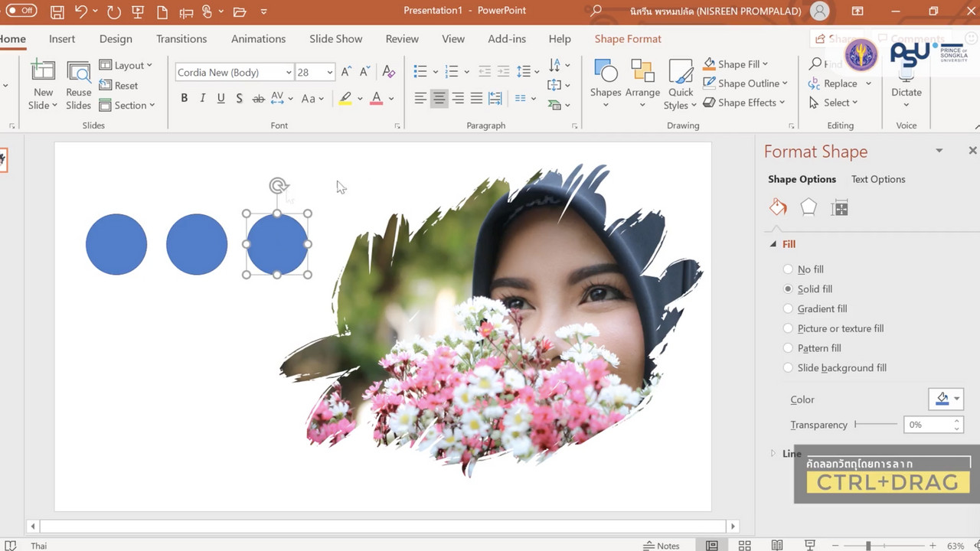Click Reuse Slides button
This screenshot has height=551, width=980.
click(x=78, y=84)
